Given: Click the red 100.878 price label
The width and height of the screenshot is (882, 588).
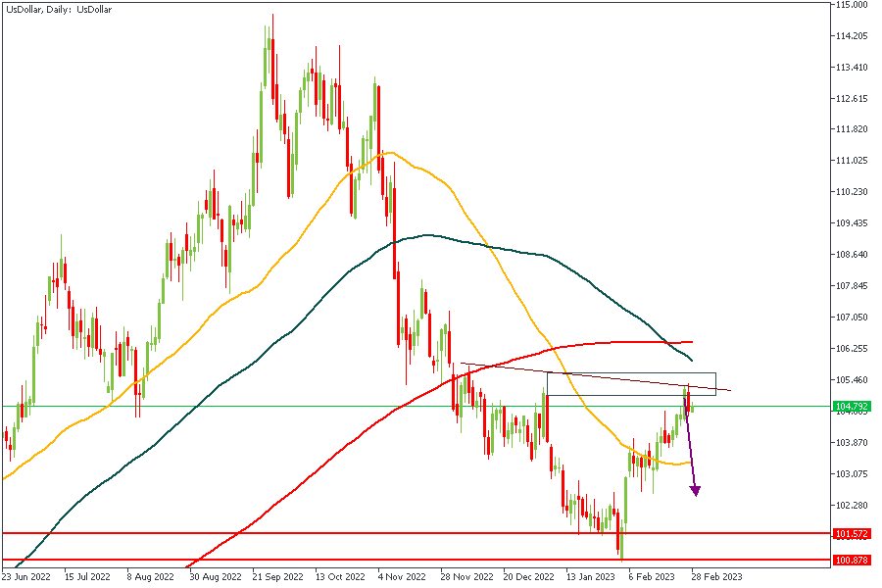Looking at the screenshot, I should 851,560.
